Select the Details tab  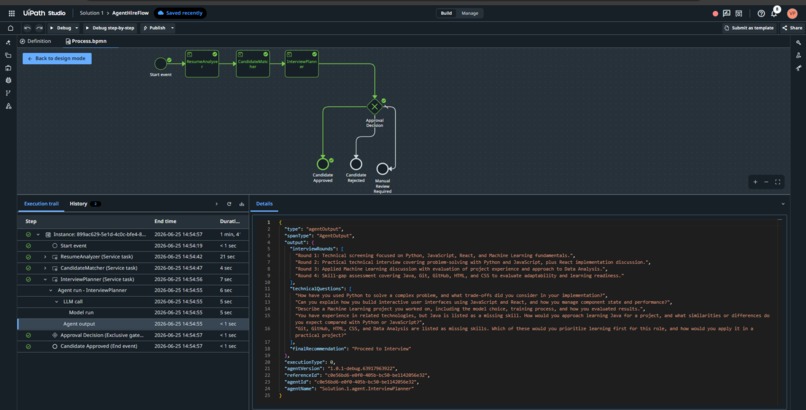[x=264, y=204]
